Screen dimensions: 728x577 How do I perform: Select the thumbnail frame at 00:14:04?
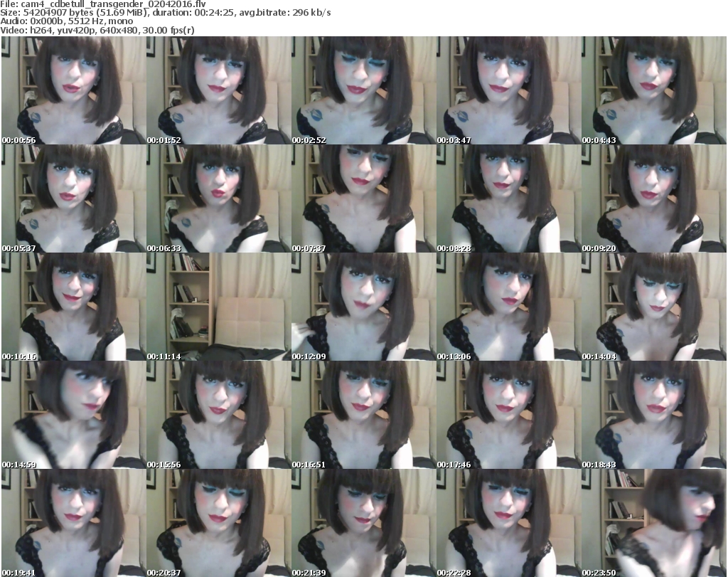pyautogui.click(x=654, y=307)
